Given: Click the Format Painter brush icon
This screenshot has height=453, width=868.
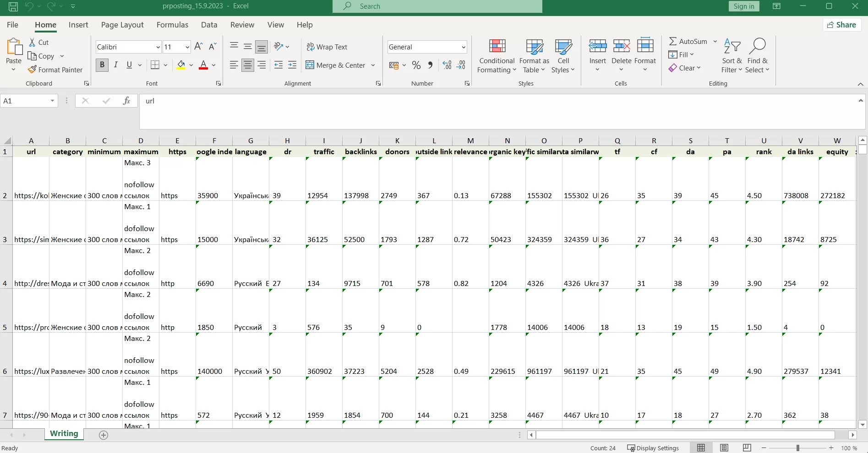Looking at the screenshot, I should coord(32,70).
